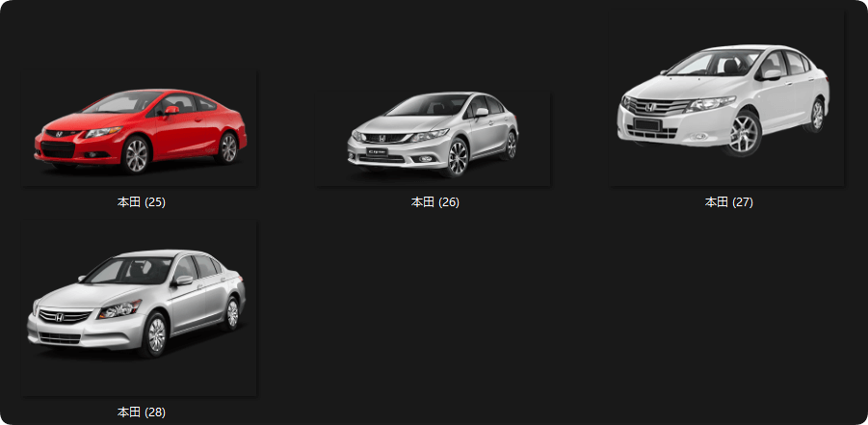This screenshot has width=868, height=425.
Task: Click the rear wheel of the red coupe
Action: tap(227, 147)
